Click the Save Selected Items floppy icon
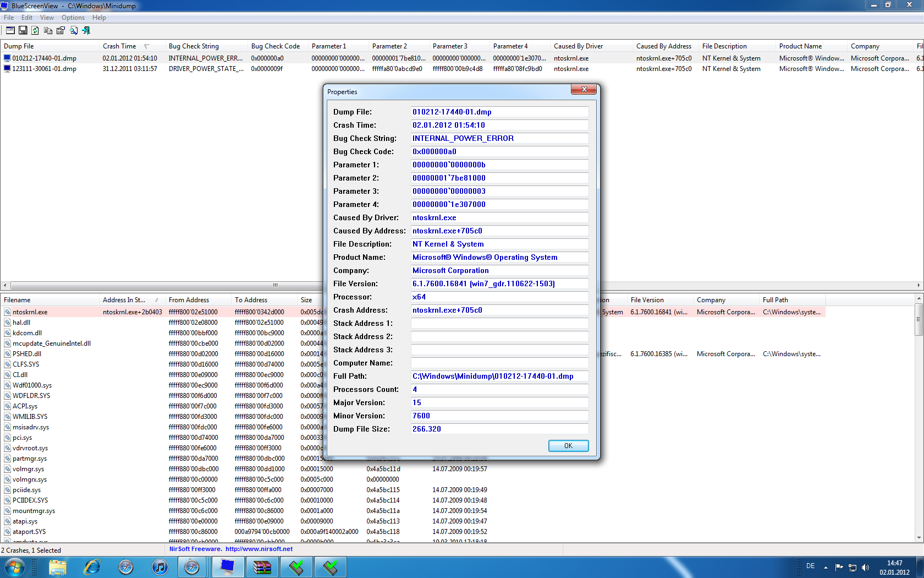Screen dimensions: 924x578 coord(23,30)
